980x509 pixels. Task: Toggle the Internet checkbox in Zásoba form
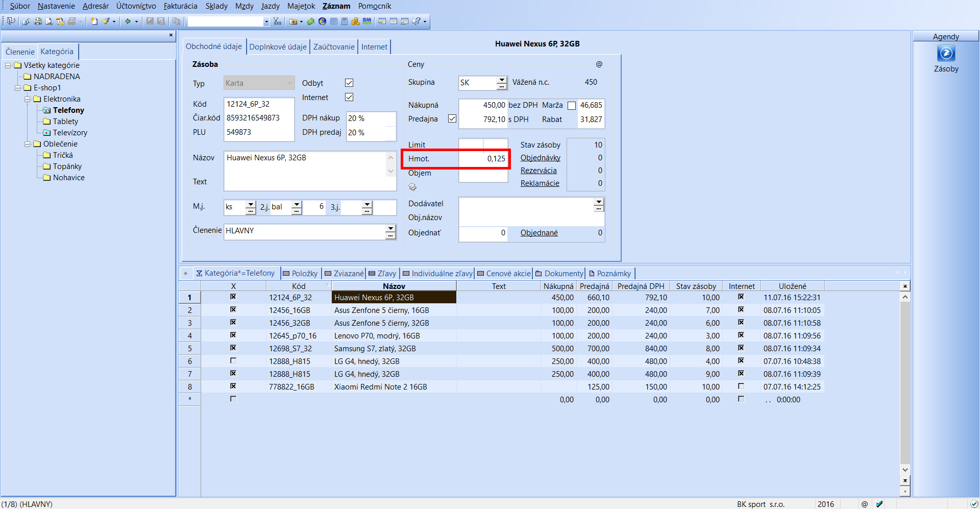click(x=349, y=97)
